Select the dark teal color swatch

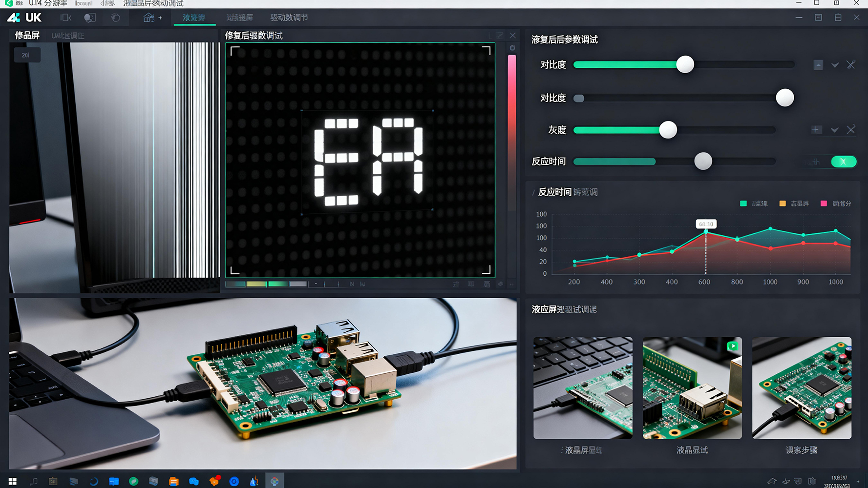pos(235,284)
